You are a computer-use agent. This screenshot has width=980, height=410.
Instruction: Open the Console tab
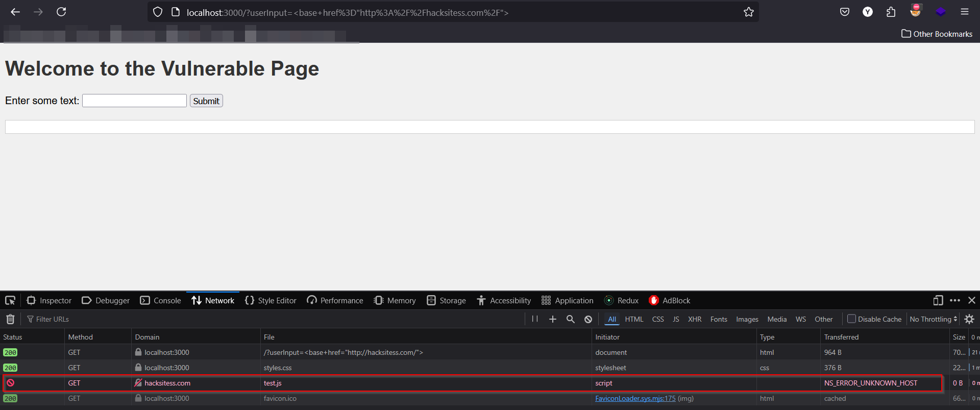160,300
